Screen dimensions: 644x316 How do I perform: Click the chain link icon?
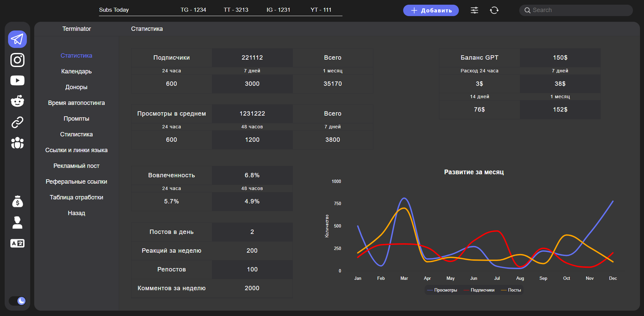tap(17, 122)
